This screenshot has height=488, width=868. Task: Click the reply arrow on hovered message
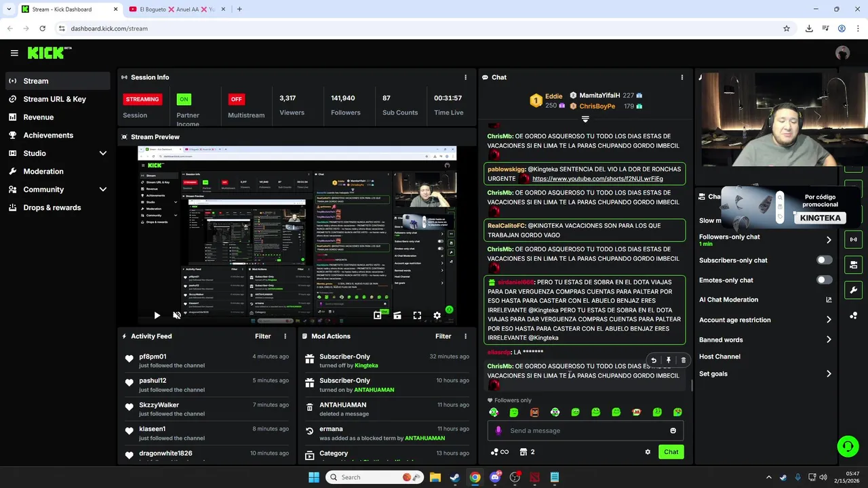(x=653, y=361)
